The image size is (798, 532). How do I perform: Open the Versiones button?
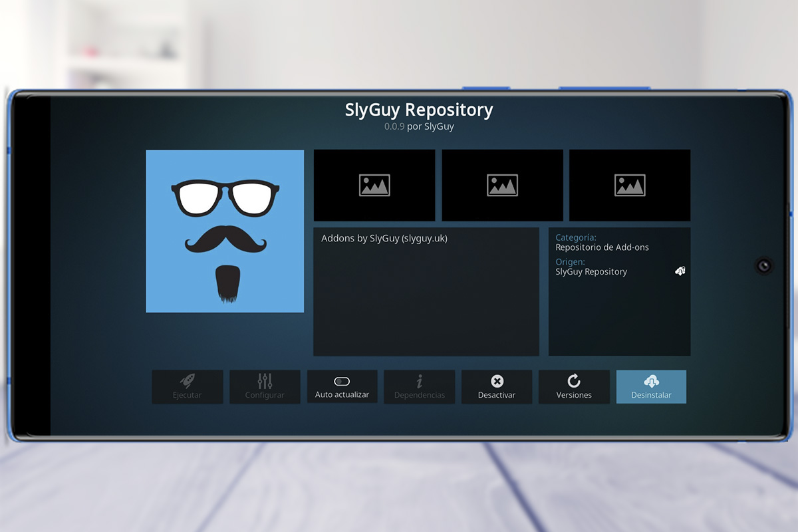(x=574, y=386)
